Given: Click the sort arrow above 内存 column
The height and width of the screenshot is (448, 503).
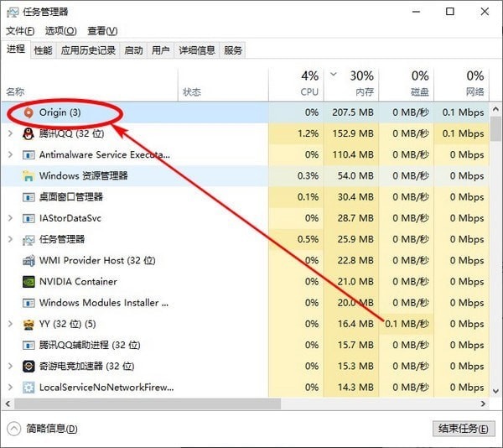Looking at the screenshot, I should click(334, 75).
